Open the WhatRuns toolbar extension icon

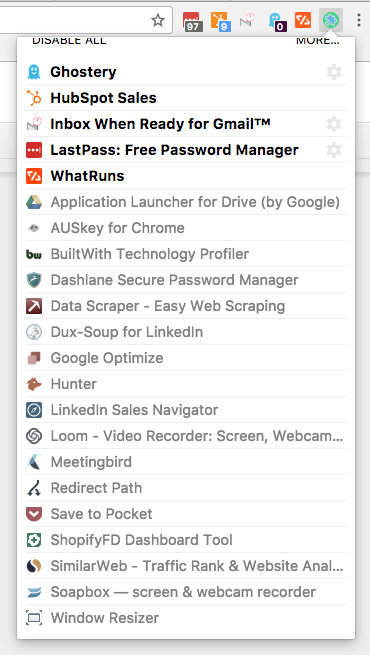(303, 20)
